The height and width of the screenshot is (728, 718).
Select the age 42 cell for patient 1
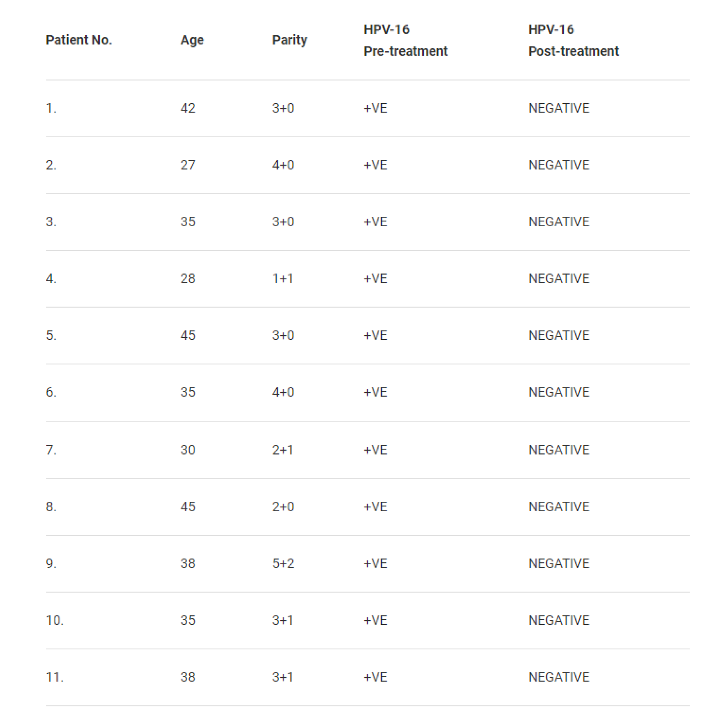tap(188, 108)
